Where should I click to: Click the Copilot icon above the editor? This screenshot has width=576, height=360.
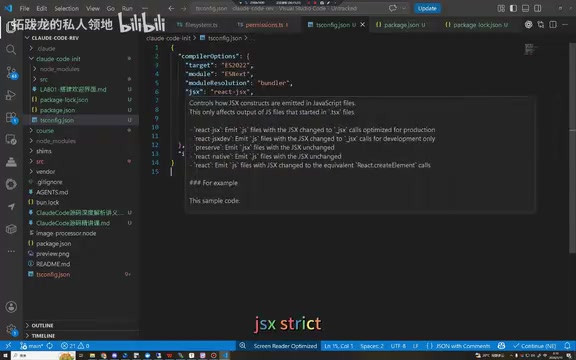click(x=528, y=25)
